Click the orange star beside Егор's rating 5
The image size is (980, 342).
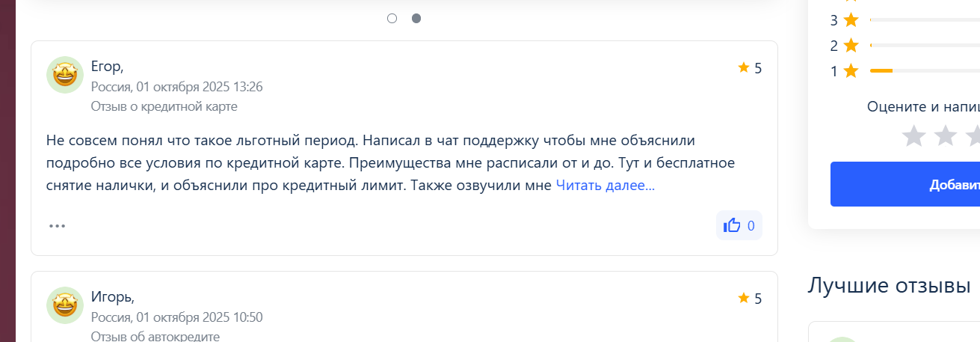(743, 68)
